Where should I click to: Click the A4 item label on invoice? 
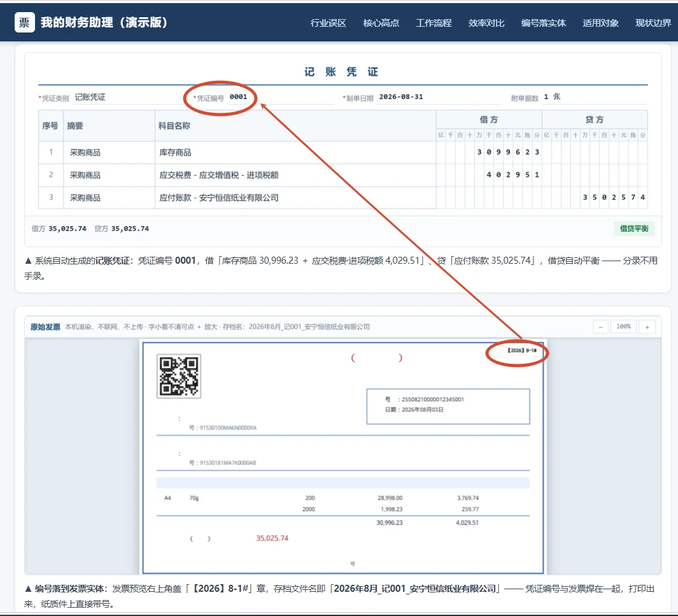pyautogui.click(x=168, y=498)
